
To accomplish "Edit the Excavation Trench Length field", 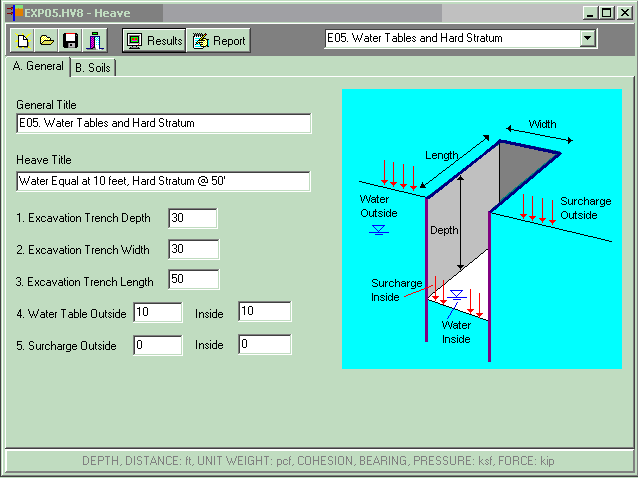I will [193, 280].
